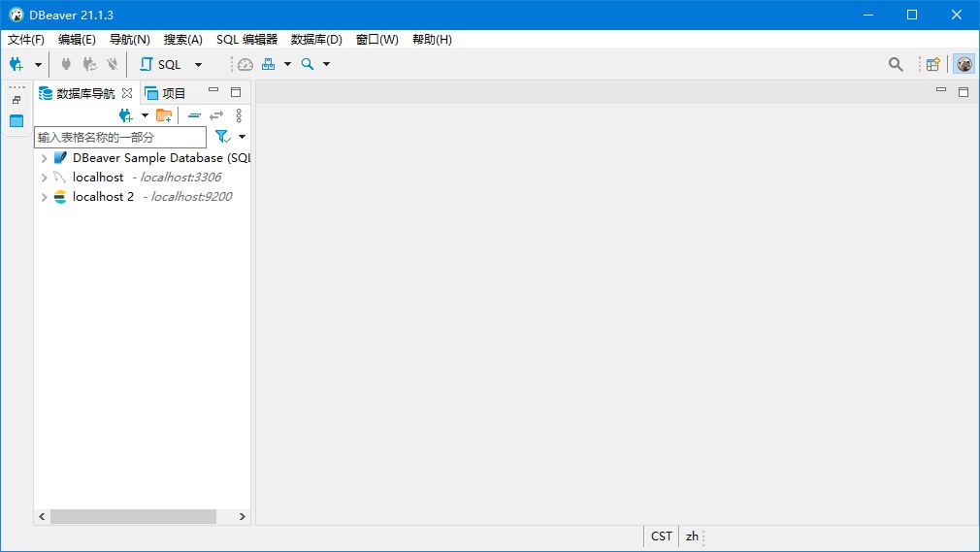Open a new SQL editor with SQL button

click(160, 64)
